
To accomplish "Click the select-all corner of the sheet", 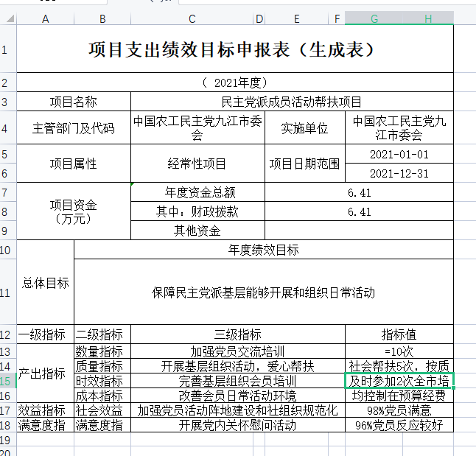I will click(7, 18).
